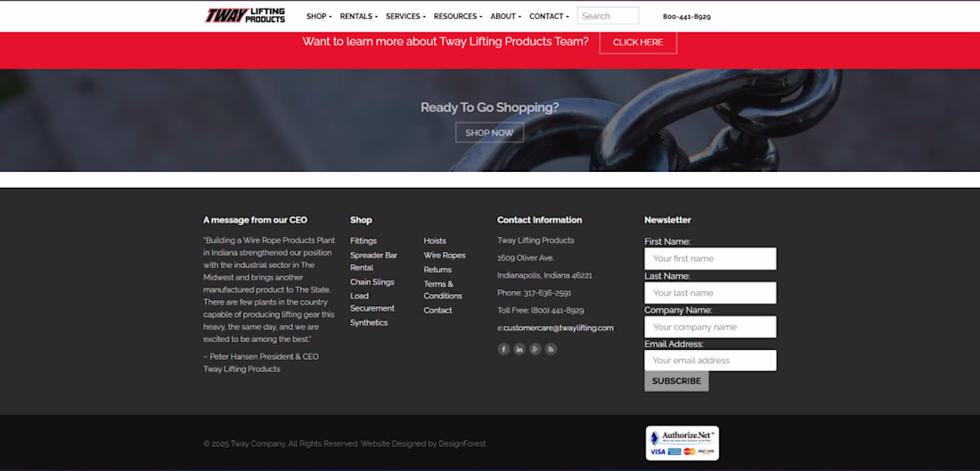Viewport: 980px width, 471px height.
Task: Click the 'Phone: 317-636-2591' text
Action: click(535, 293)
